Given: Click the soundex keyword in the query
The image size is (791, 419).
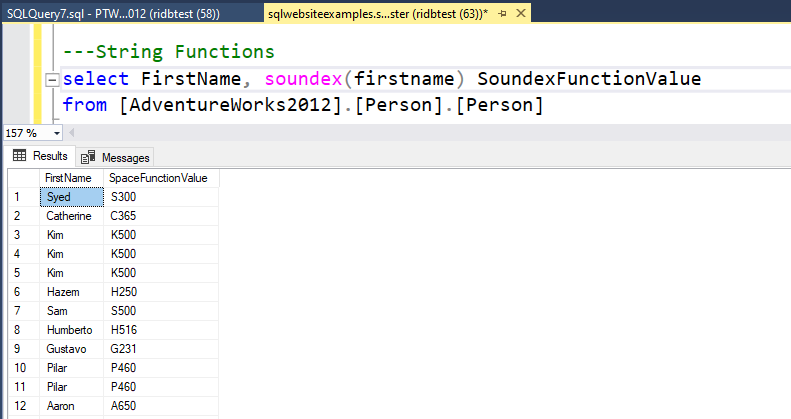Looking at the screenshot, I should 304,79.
